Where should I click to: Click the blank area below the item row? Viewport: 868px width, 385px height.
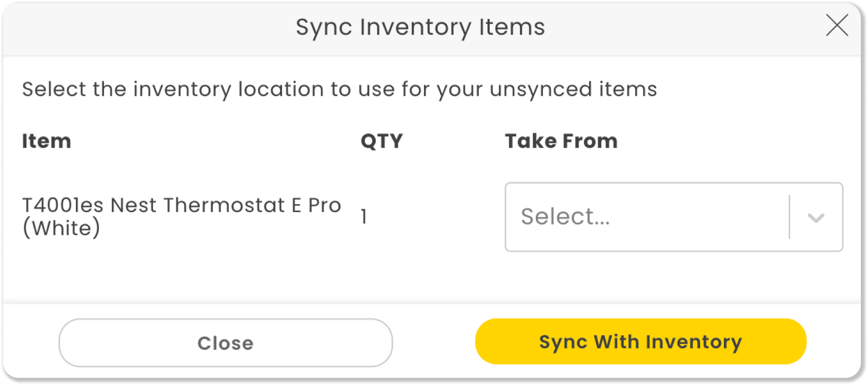tap(432, 277)
